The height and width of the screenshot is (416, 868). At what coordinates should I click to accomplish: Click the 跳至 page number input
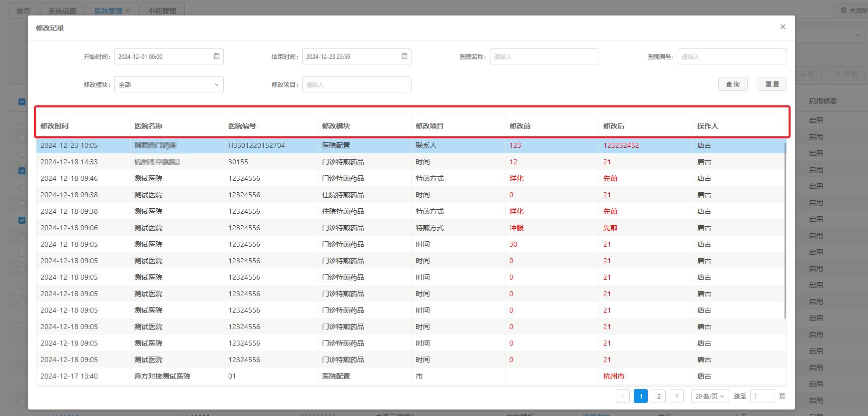[x=762, y=396]
